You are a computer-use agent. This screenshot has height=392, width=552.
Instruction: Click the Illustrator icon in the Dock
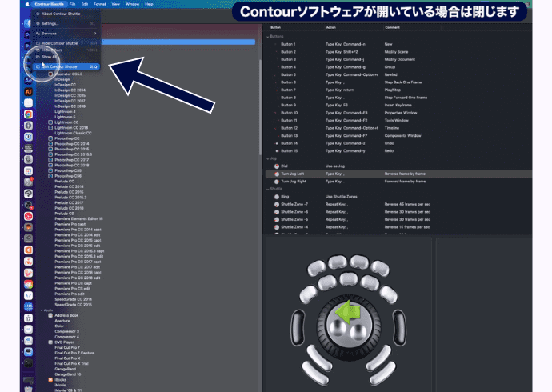[29, 93]
